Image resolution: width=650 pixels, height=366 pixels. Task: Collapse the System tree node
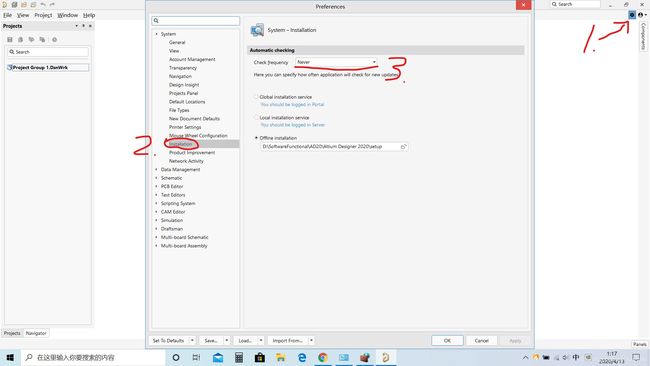(156, 34)
